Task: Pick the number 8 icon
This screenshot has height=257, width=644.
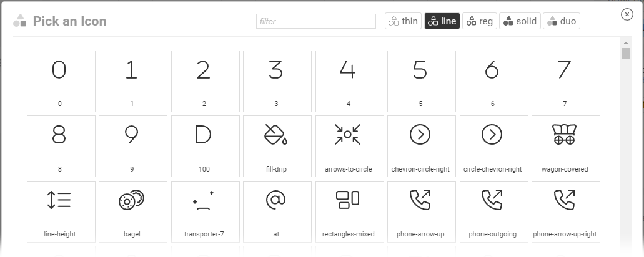Action: pos(61,147)
